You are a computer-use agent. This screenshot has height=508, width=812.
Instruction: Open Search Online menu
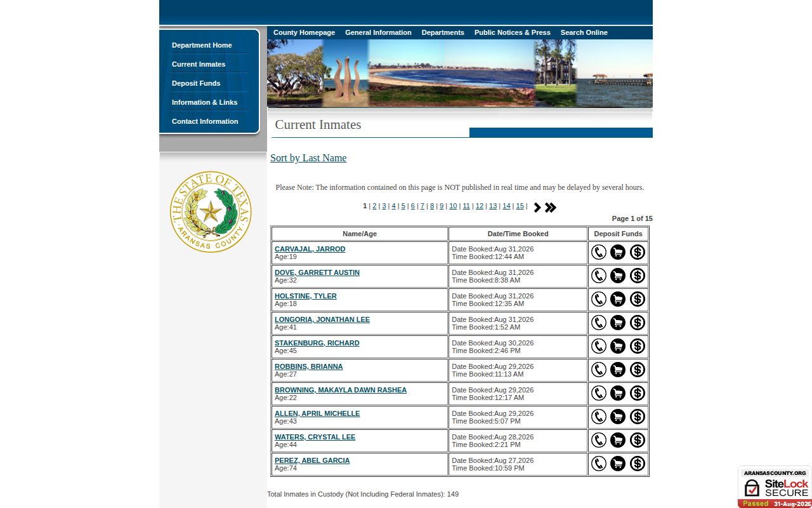[x=584, y=32]
